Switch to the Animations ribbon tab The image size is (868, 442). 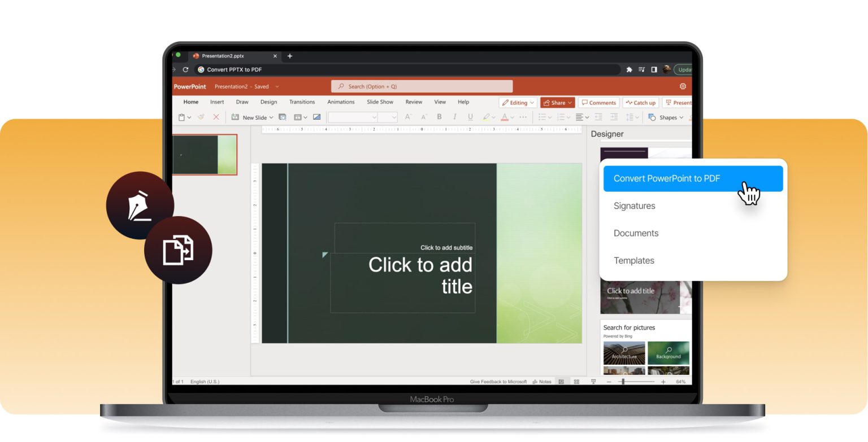(x=340, y=102)
